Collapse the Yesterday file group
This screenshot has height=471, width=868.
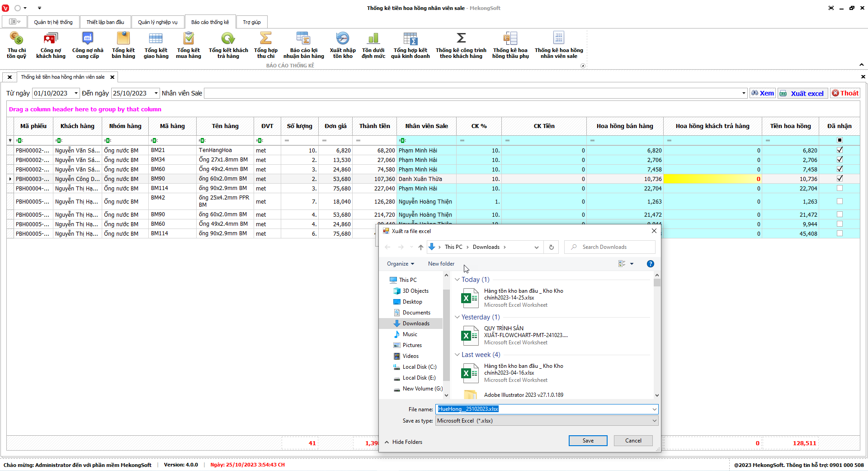(x=457, y=317)
